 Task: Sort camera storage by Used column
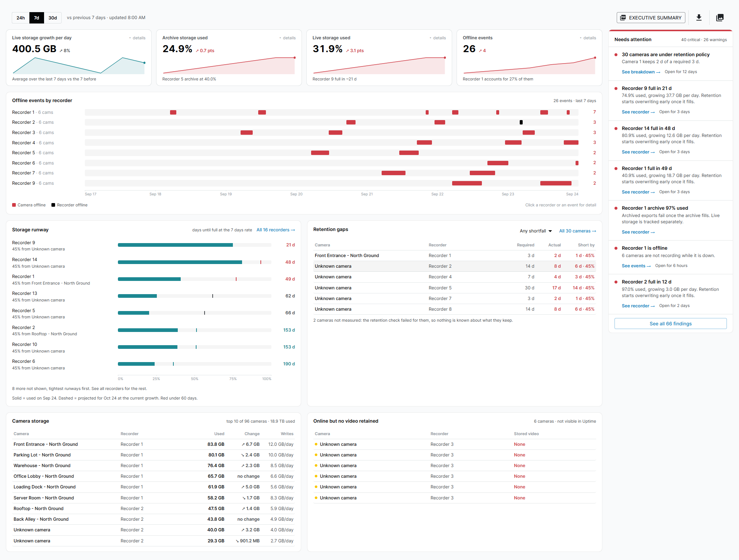coord(219,434)
